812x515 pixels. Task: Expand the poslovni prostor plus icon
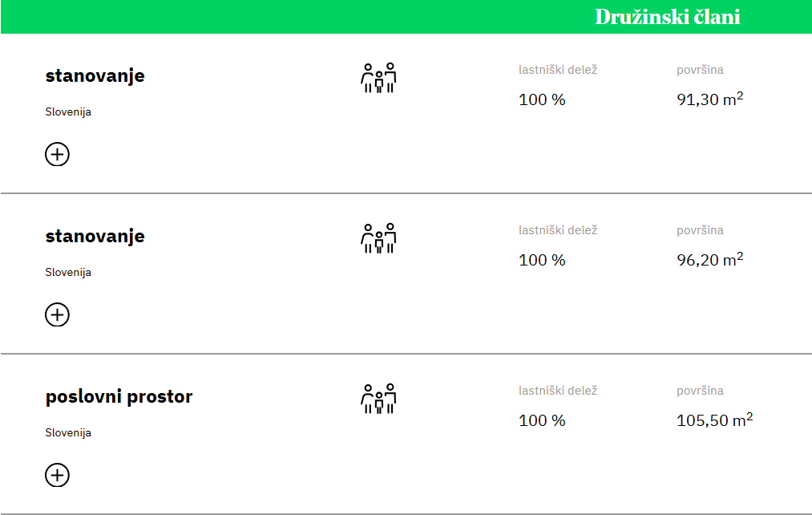[57, 475]
